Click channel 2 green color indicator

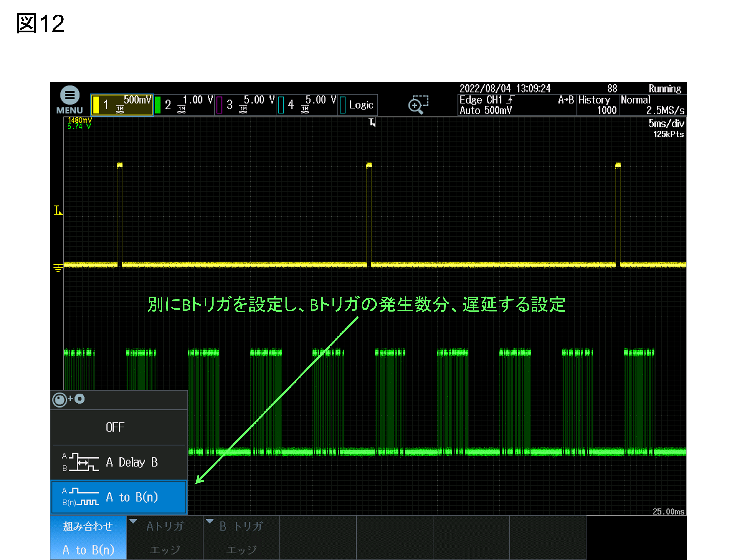[x=158, y=105]
